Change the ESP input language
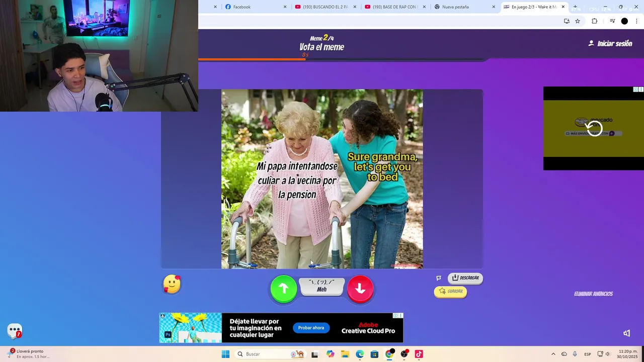This screenshot has width=644, height=362. click(x=588, y=354)
